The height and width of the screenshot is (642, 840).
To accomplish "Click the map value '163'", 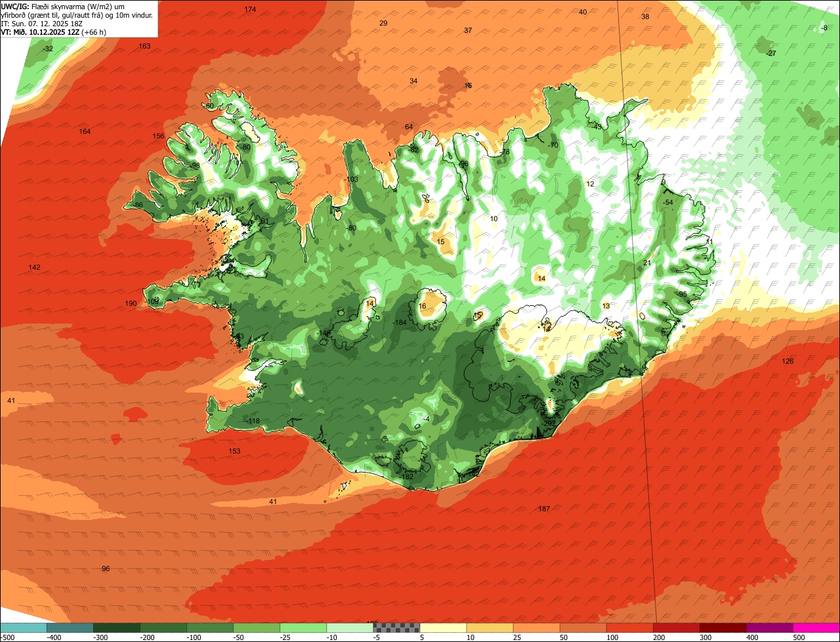I will [144, 46].
